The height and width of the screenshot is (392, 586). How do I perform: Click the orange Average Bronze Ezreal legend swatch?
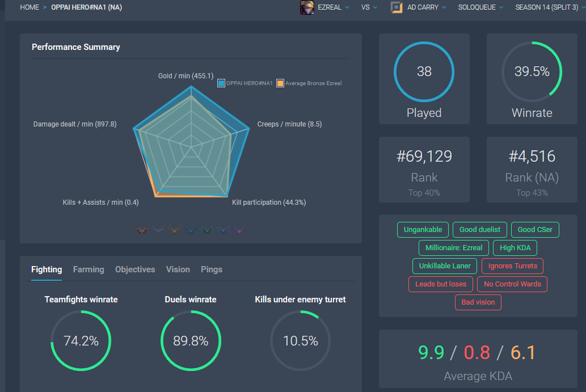click(x=280, y=83)
